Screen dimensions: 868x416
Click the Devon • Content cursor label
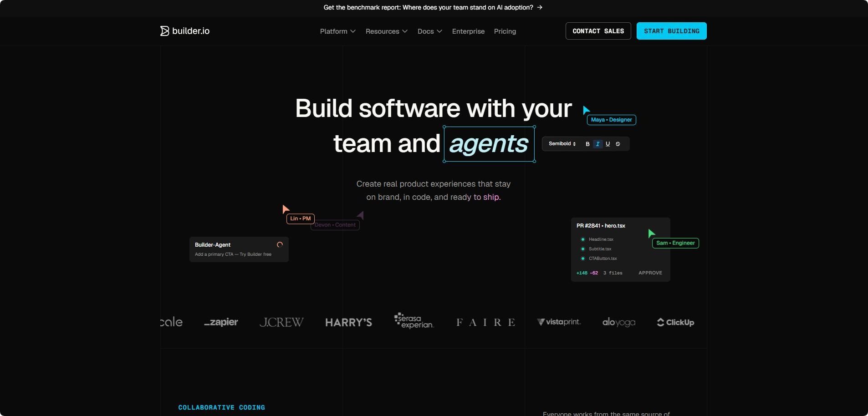(335, 225)
